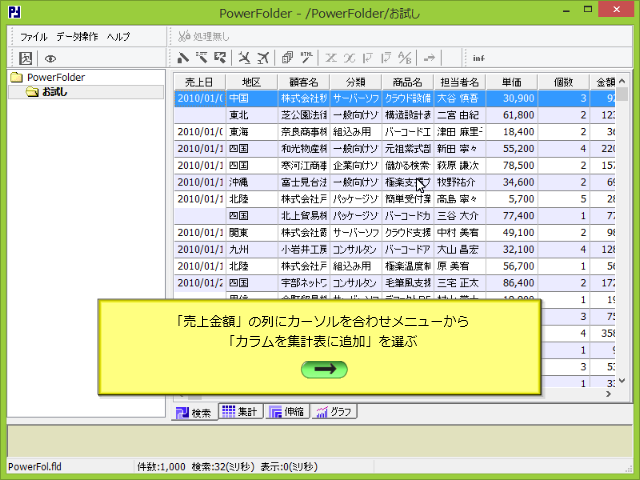Click the second greyed-out cross arrows icon
640x480 pixels.
[349, 58]
